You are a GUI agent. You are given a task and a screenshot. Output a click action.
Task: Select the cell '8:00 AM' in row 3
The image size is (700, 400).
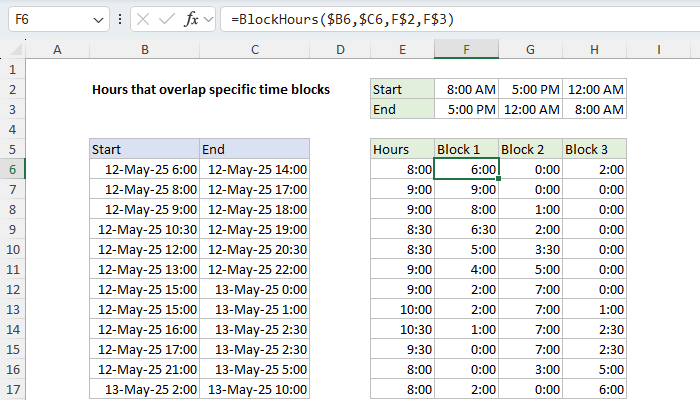point(594,109)
